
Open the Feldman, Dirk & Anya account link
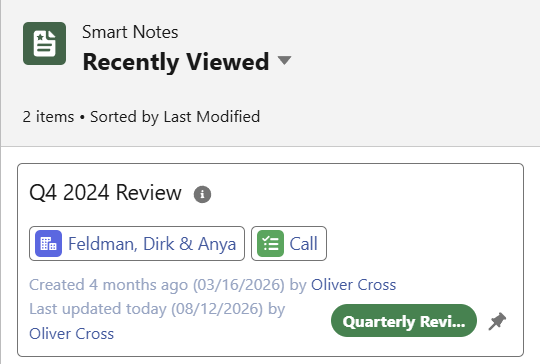tap(152, 244)
